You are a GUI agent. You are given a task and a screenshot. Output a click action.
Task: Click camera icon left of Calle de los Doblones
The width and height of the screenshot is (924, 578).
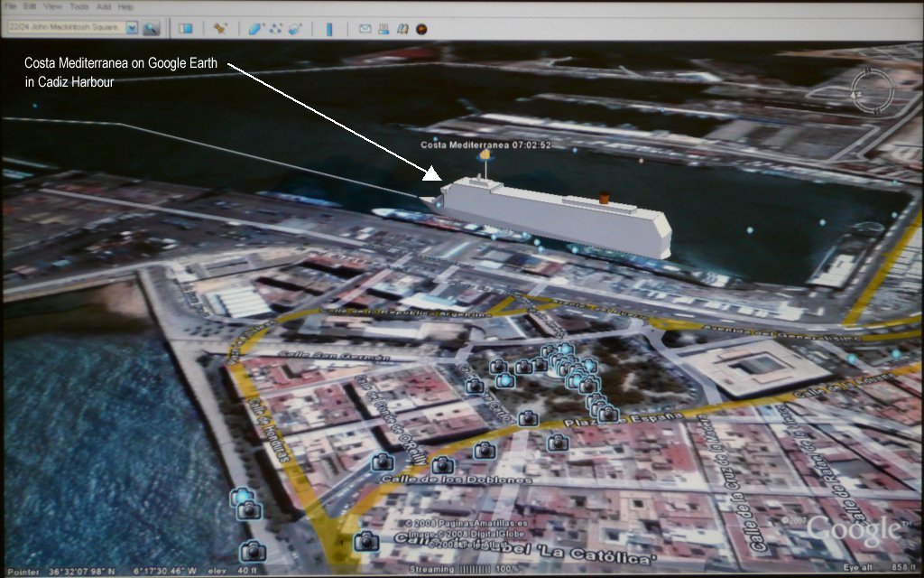383,461
